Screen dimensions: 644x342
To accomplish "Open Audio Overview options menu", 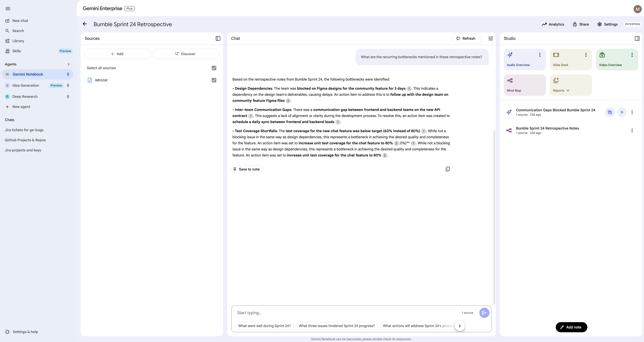I will [x=540, y=55].
